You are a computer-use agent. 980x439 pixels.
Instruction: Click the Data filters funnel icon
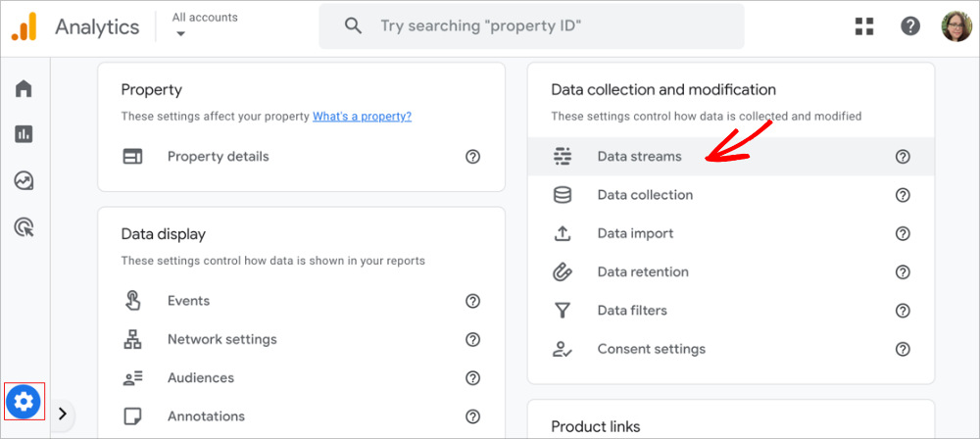pyautogui.click(x=563, y=311)
